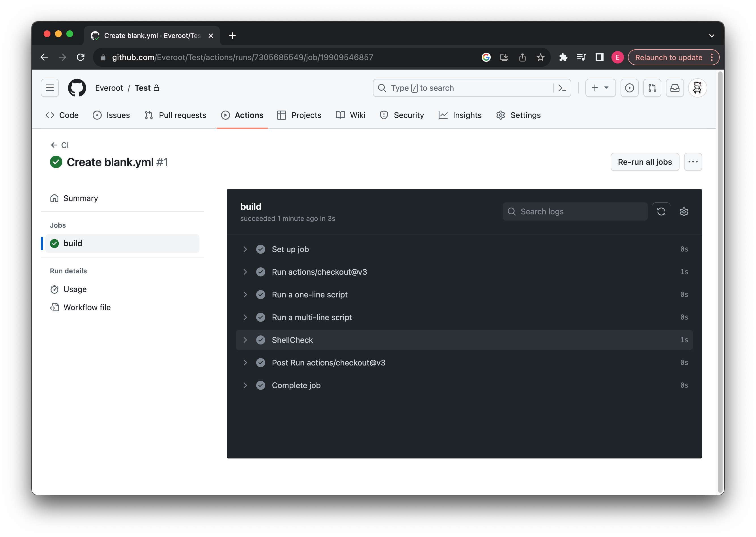The width and height of the screenshot is (756, 537).
Task: Open the hamburger navigation menu
Action: pyautogui.click(x=50, y=88)
